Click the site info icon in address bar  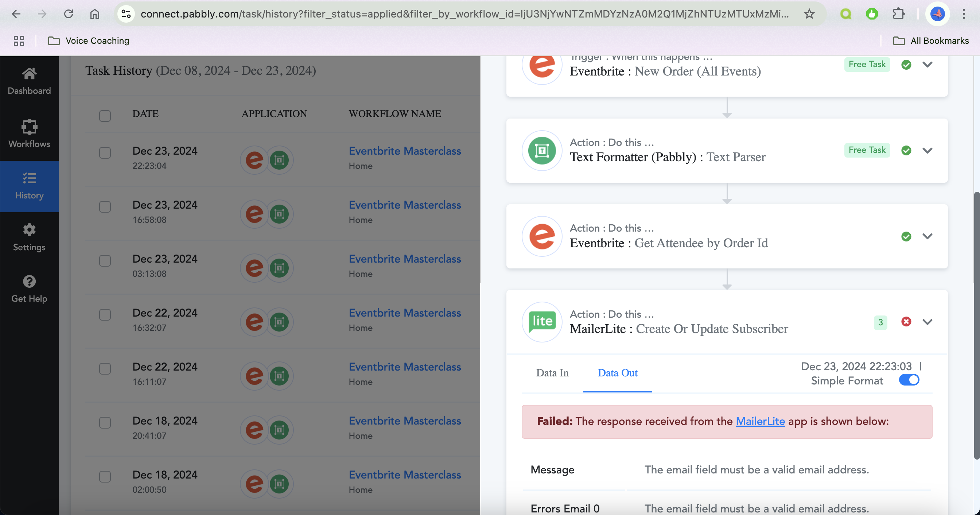(126, 14)
